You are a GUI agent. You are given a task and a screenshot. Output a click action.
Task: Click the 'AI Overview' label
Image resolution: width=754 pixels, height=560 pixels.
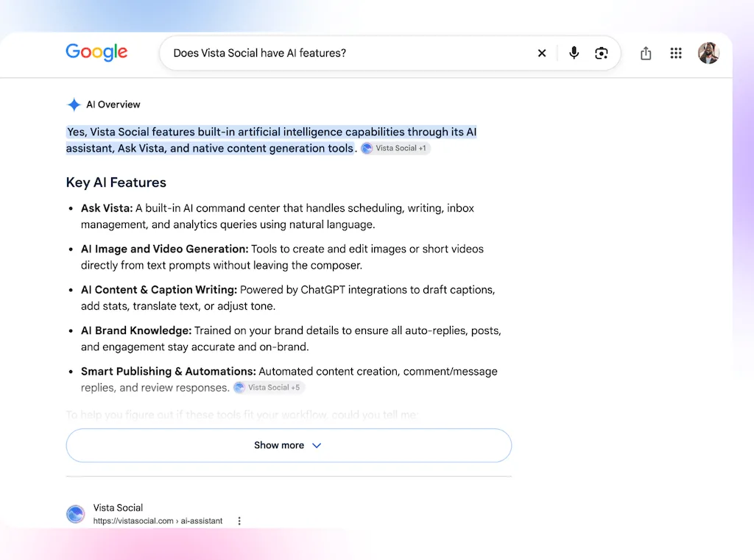pos(113,104)
